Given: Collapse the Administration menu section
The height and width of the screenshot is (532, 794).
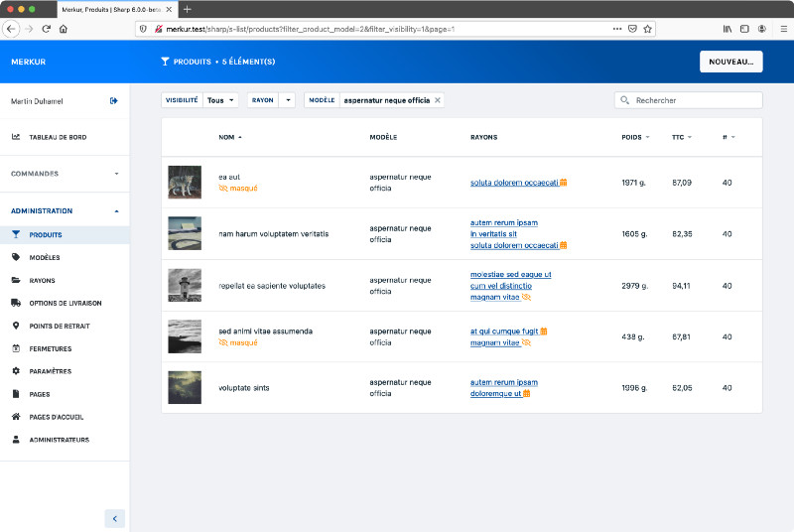Looking at the screenshot, I should (x=116, y=211).
